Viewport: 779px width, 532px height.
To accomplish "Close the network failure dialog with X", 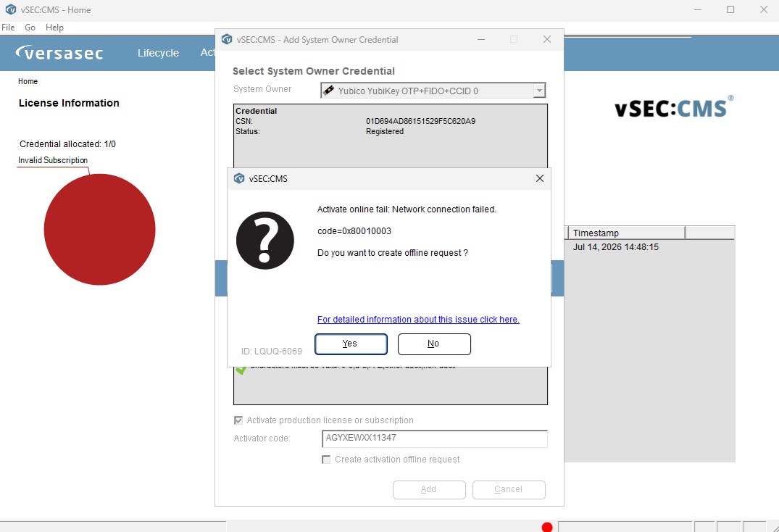I will pyautogui.click(x=540, y=178).
